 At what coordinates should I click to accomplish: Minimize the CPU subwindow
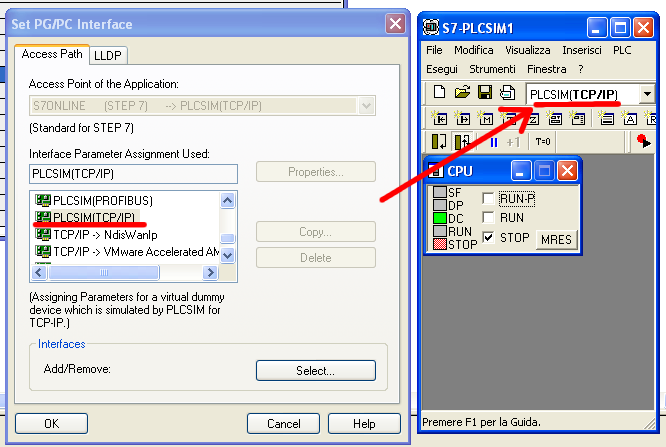[521, 171]
